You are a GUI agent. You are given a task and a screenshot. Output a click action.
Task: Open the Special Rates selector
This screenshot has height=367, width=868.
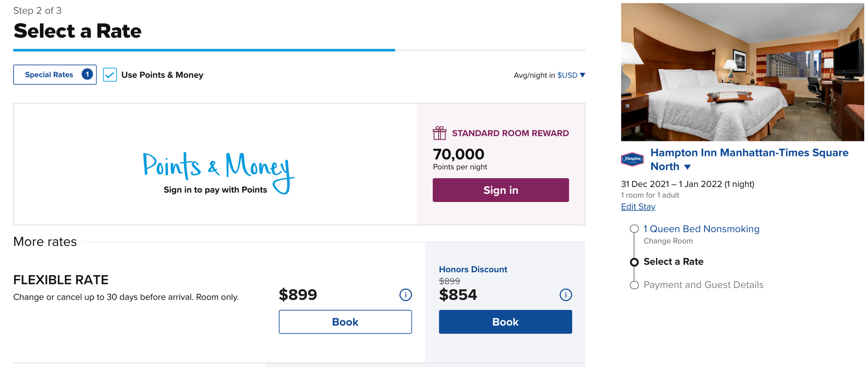click(x=55, y=75)
